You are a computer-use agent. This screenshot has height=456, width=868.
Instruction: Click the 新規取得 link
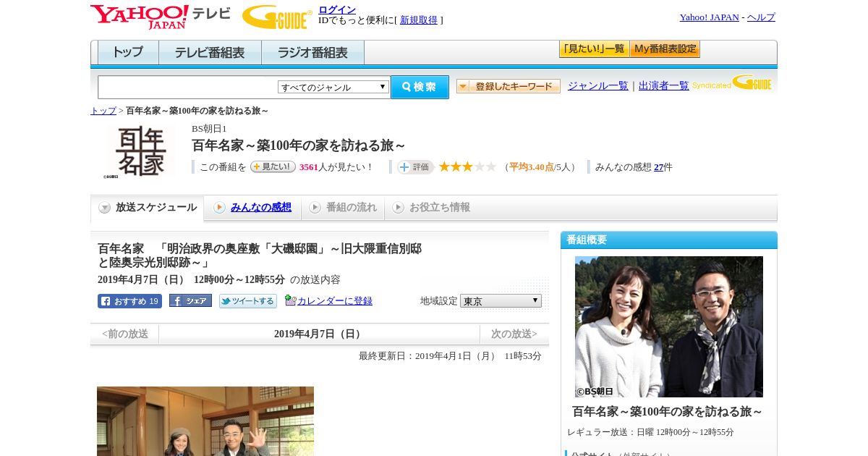pyautogui.click(x=419, y=20)
